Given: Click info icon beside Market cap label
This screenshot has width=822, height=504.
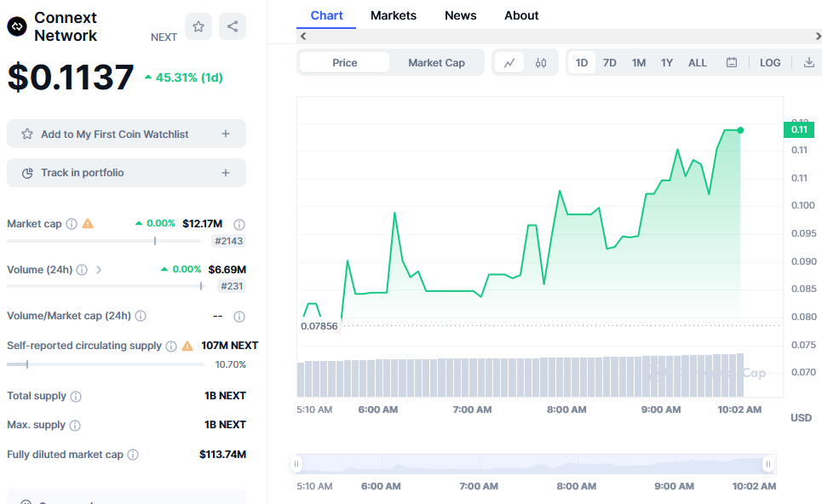Looking at the screenshot, I should 72,224.
